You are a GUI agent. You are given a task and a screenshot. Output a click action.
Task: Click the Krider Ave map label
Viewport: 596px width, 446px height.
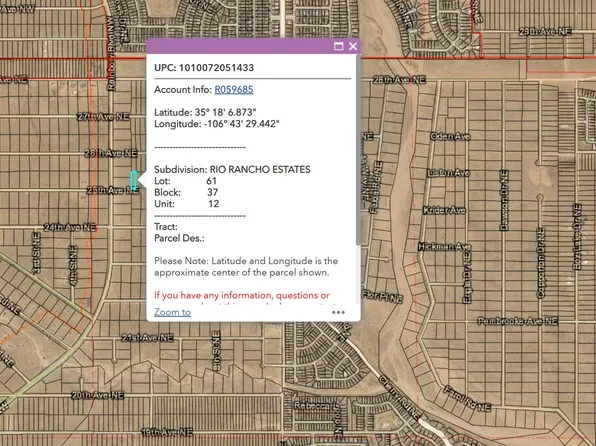click(x=444, y=210)
